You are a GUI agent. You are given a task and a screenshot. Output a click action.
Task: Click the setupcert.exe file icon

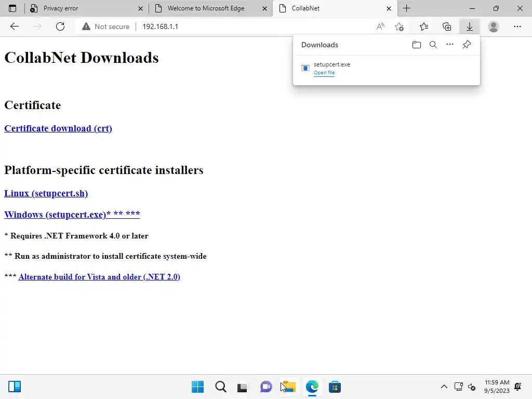click(305, 68)
